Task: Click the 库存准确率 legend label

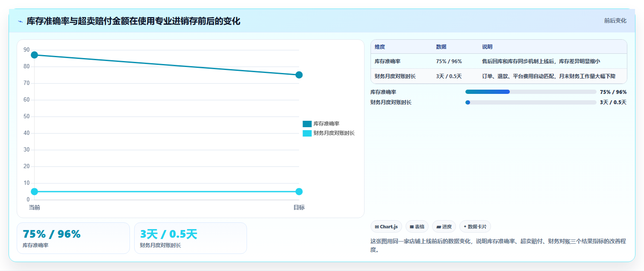Action: coord(326,124)
